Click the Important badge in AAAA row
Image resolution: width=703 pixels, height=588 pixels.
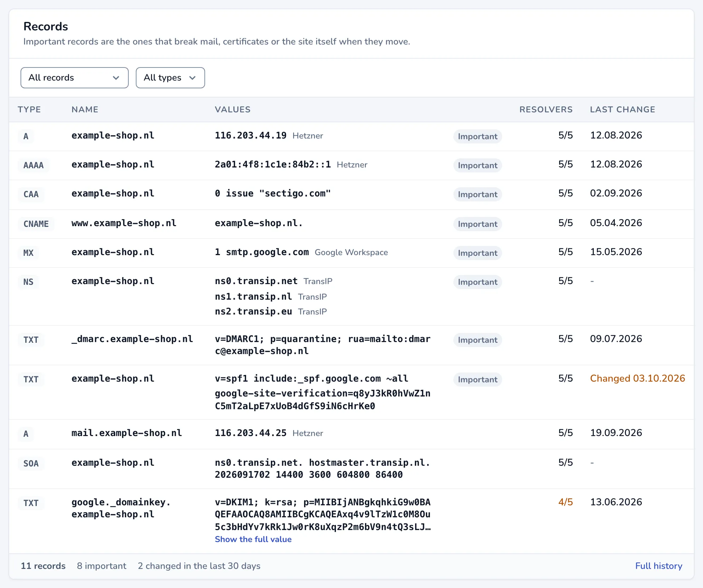477,165
